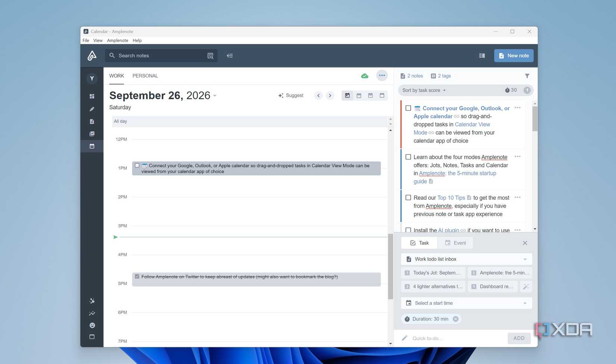This screenshot has height=364, width=616.
Task: Filter by 2 tags
Action: tap(441, 76)
